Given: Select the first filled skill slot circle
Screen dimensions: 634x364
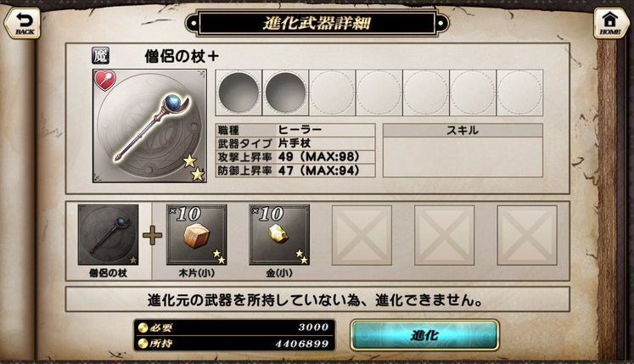Looking at the screenshot, I should pos(238,92).
